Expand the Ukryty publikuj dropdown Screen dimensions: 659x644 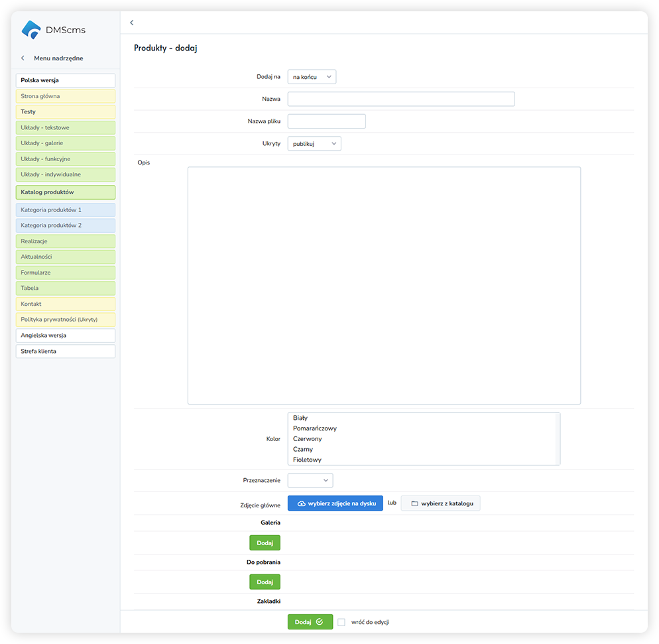point(314,143)
